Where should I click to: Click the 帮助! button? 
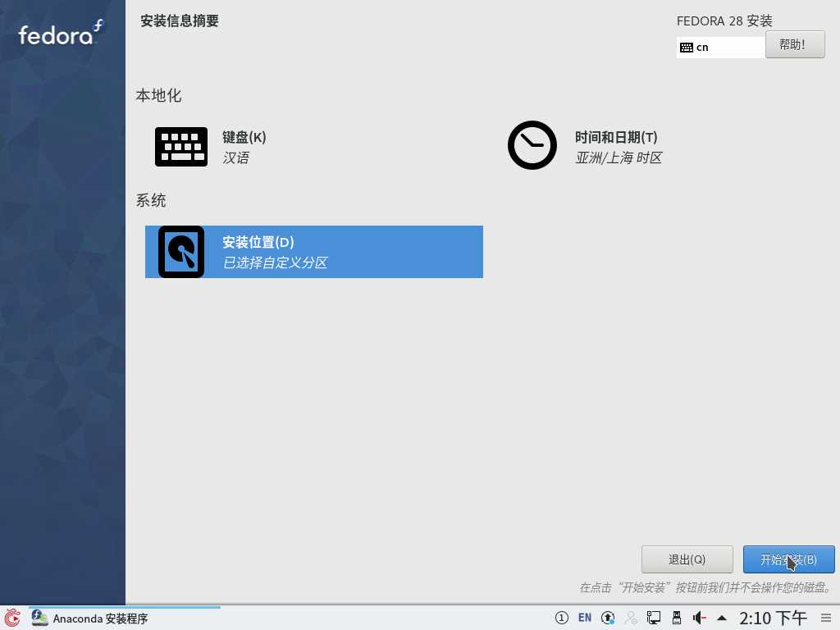pos(794,43)
